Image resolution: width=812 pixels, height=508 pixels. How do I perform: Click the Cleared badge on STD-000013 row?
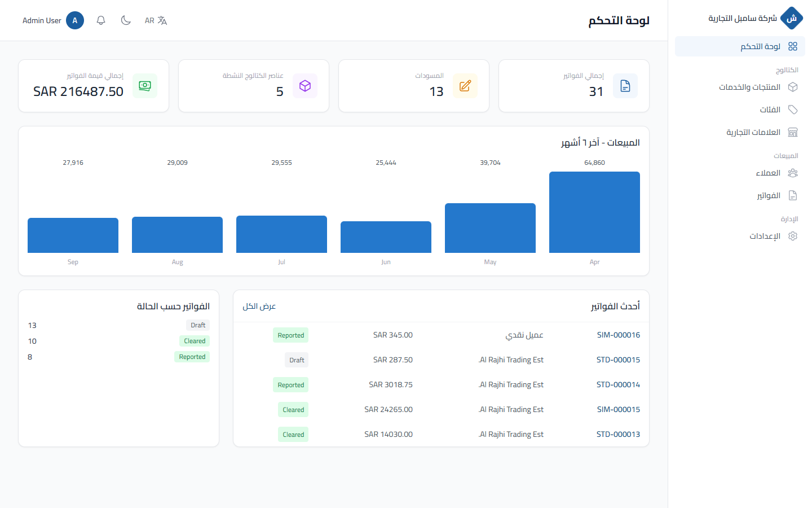(x=293, y=435)
